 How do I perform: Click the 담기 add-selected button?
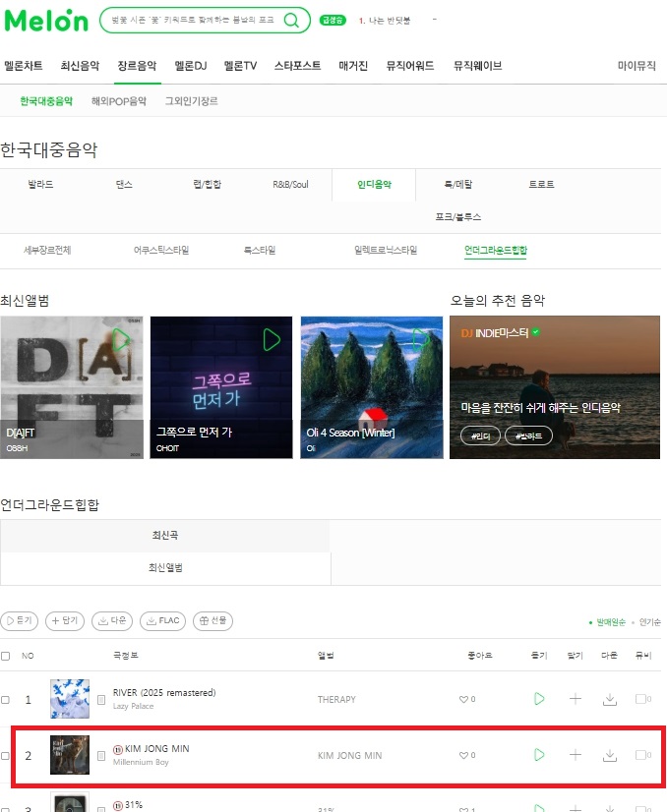tap(65, 620)
